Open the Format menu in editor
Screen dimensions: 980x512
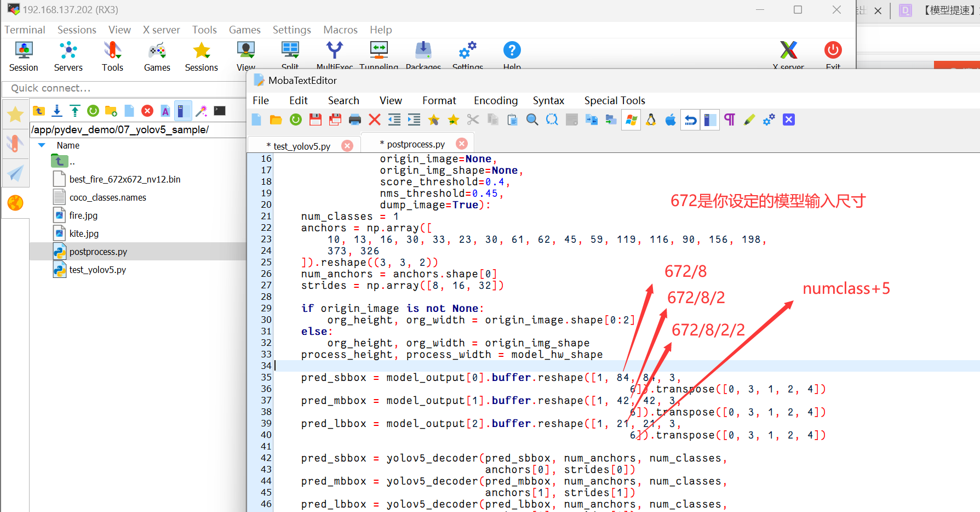[x=439, y=100]
